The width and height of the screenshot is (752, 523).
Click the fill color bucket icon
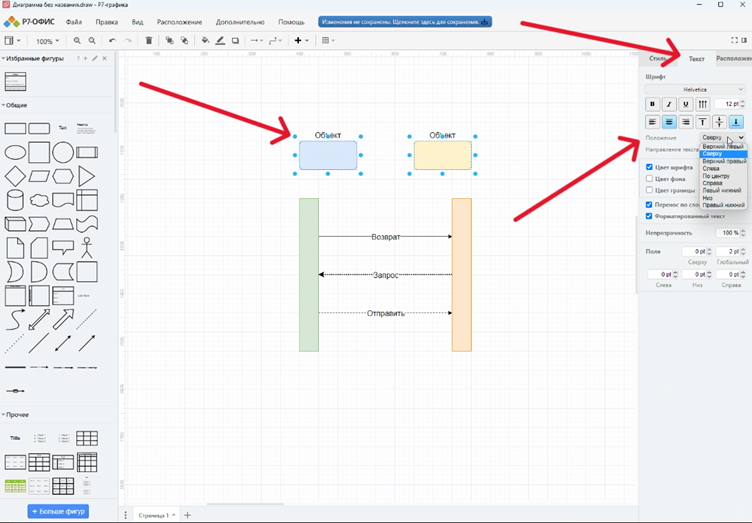(205, 41)
